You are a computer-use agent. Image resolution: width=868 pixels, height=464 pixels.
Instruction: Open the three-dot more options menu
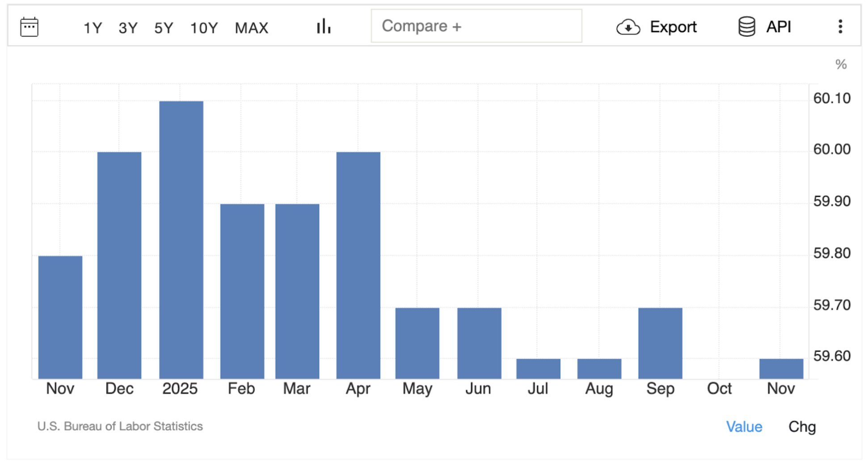tap(840, 27)
